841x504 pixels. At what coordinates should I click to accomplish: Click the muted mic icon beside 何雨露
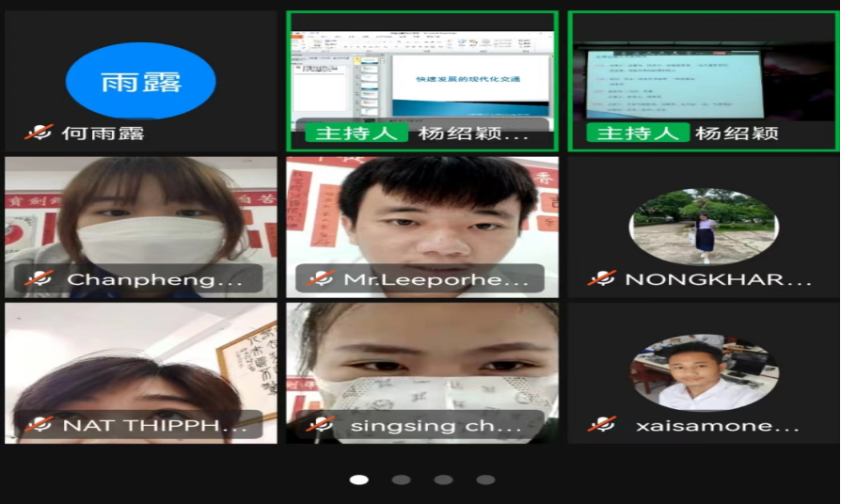tap(39, 133)
